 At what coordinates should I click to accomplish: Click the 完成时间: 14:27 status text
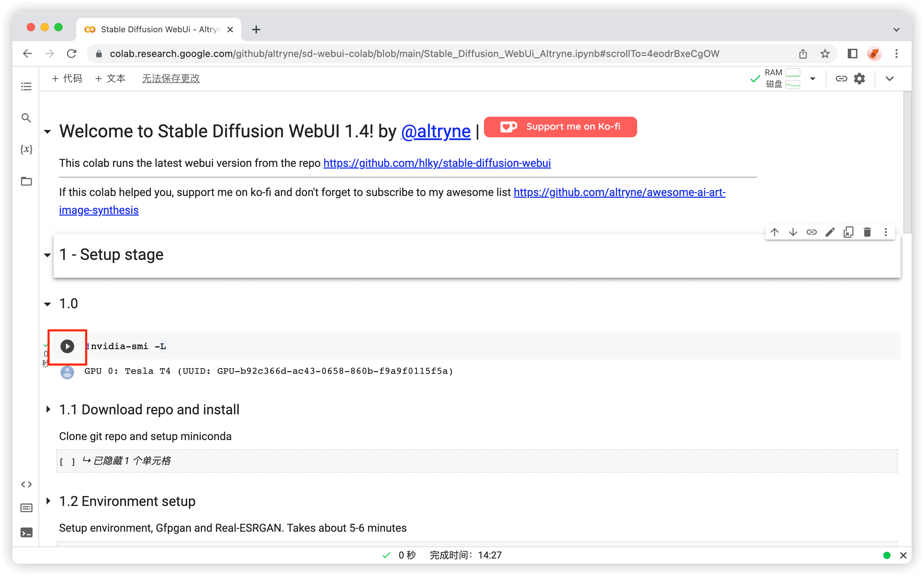[465, 555]
